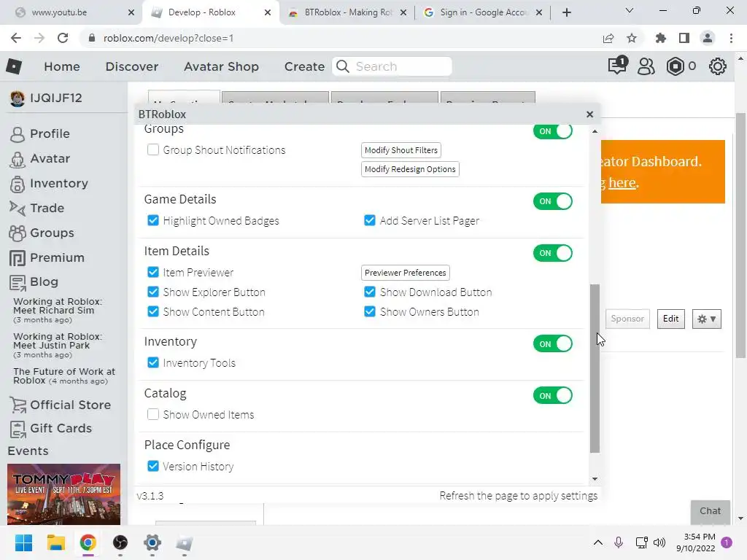Uncheck Highlight Owned Badges

[153, 220]
